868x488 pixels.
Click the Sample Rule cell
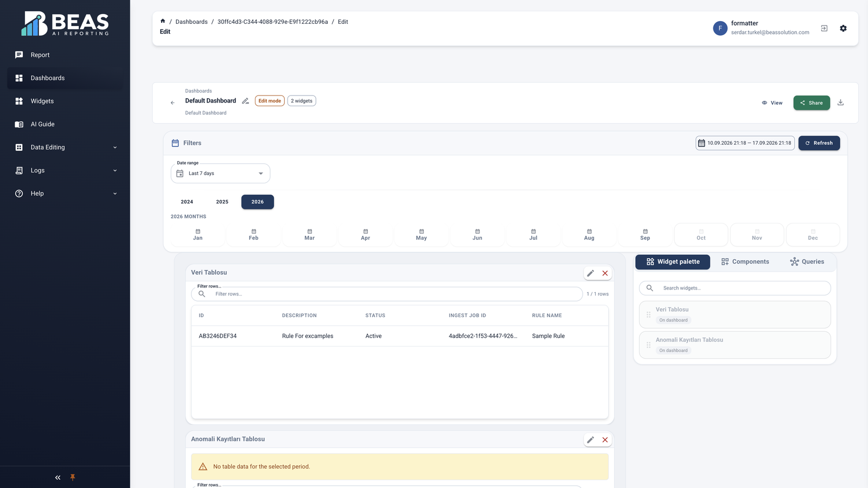(x=548, y=336)
